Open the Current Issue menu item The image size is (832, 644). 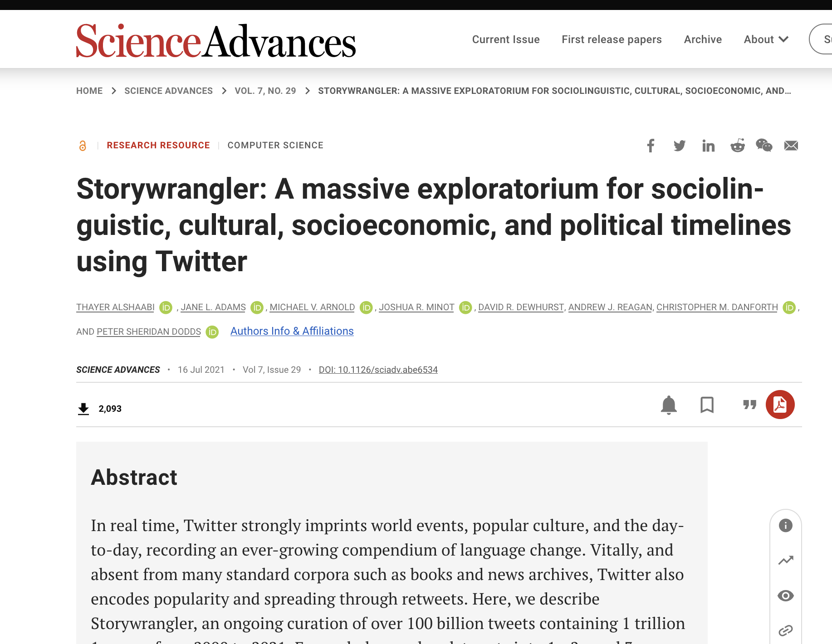(506, 39)
